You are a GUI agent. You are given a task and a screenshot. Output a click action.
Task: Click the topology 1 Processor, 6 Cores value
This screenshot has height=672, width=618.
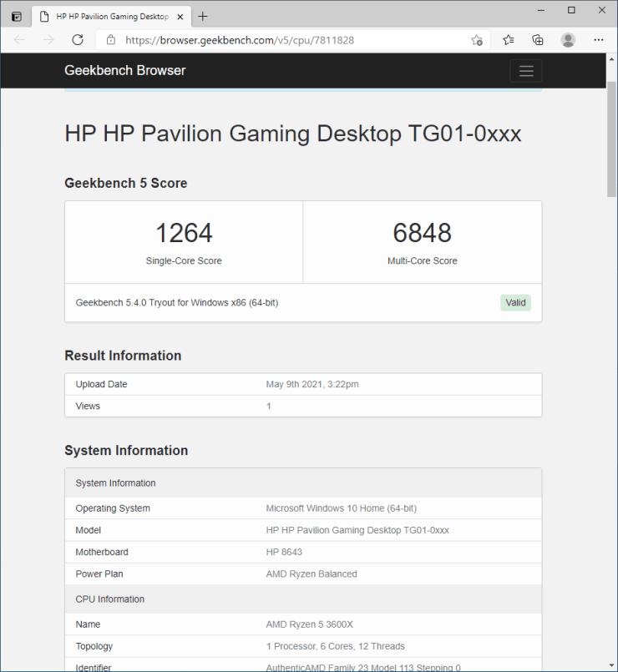(x=335, y=646)
